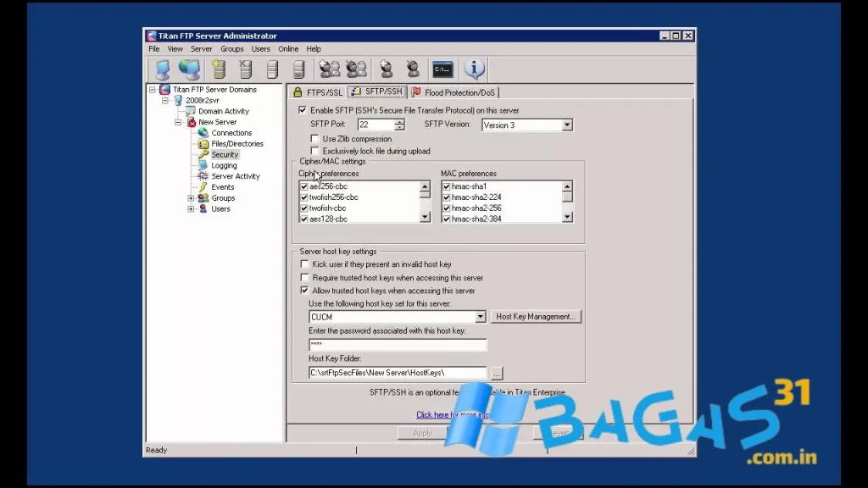868x488 pixels.
Task: Uncheck Allow trusted host keys option
Action: pyautogui.click(x=304, y=291)
